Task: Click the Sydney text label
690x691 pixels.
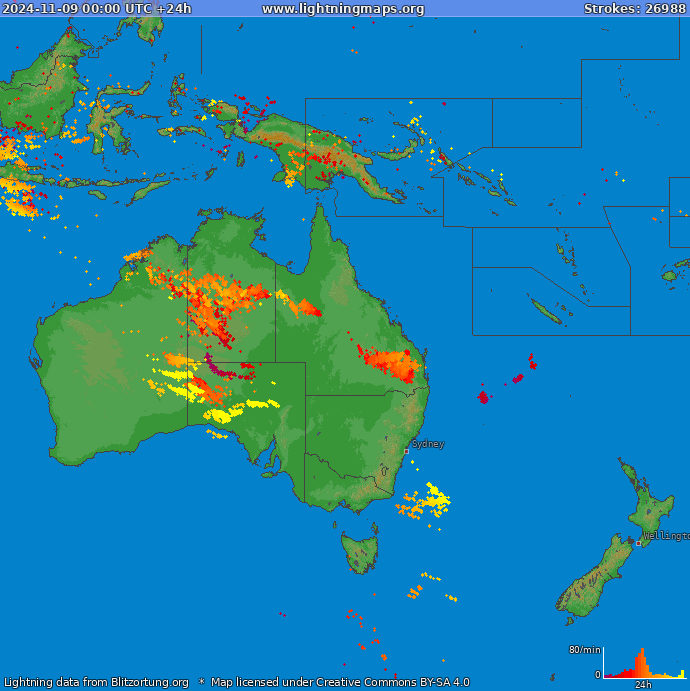Action: [x=428, y=444]
